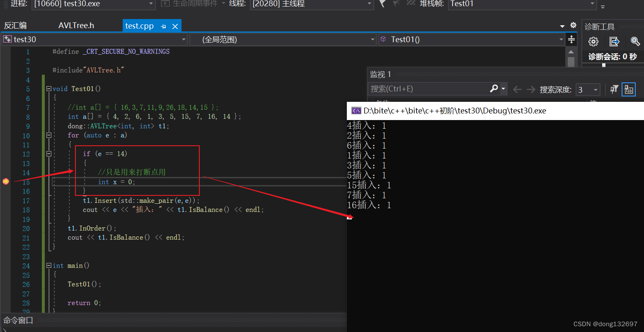Image resolution: width=644 pixels, height=332 pixels.
Task: Click the pin icon on test.cpp tab
Action: (163, 26)
